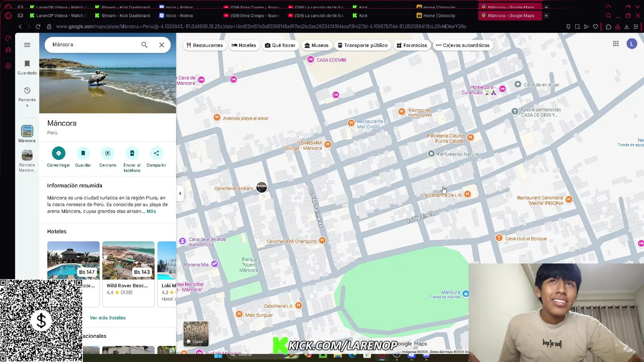Click the Morena Mia shop pin
The width and height of the screenshot is (644, 362).
point(215,264)
